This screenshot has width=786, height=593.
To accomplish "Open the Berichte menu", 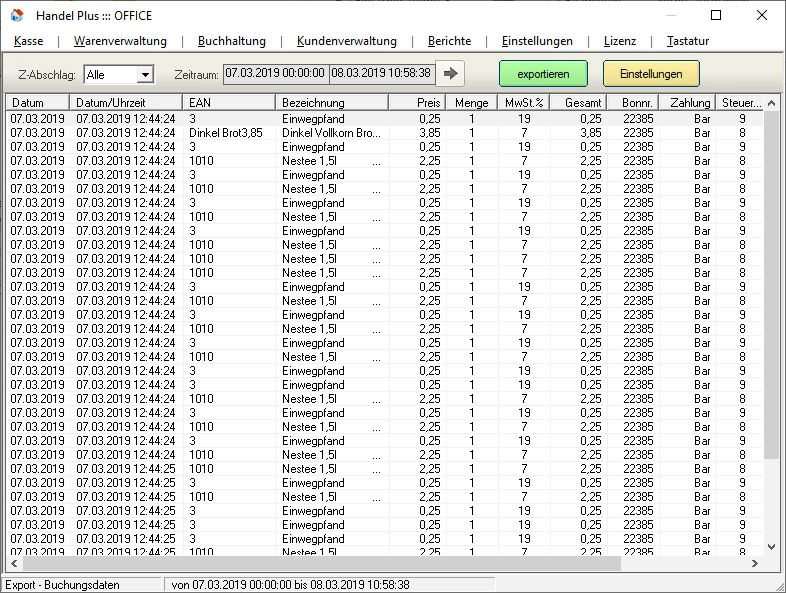I will tap(449, 41).
